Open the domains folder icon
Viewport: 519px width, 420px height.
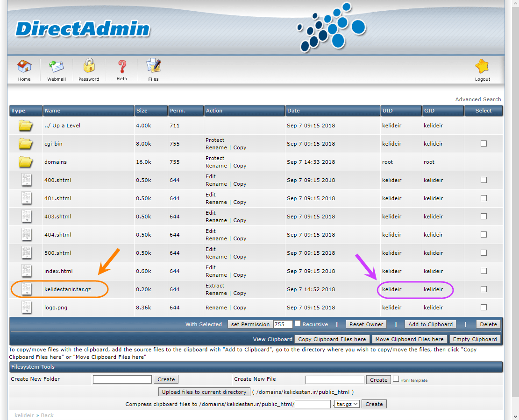[x=26, y=162]
